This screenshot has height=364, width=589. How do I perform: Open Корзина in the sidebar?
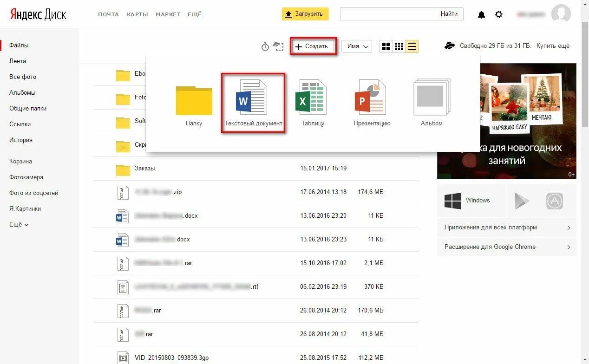point(21,162)
